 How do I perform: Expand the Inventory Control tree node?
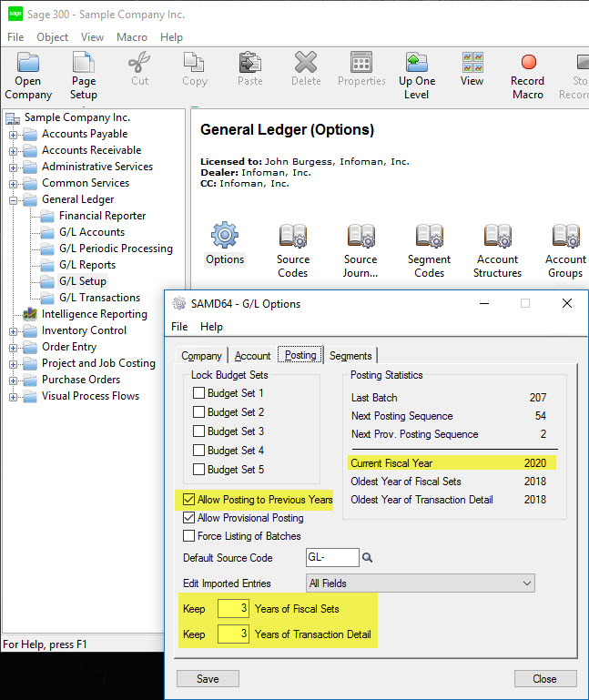[14, 331]
